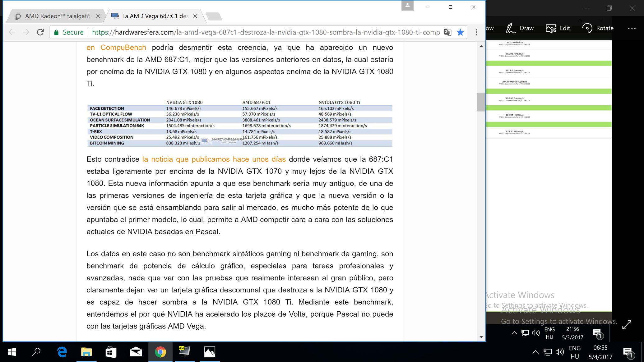644x362 pixels.
Task: Switch to Chrome via its taskbar icon
Action: 160,352
